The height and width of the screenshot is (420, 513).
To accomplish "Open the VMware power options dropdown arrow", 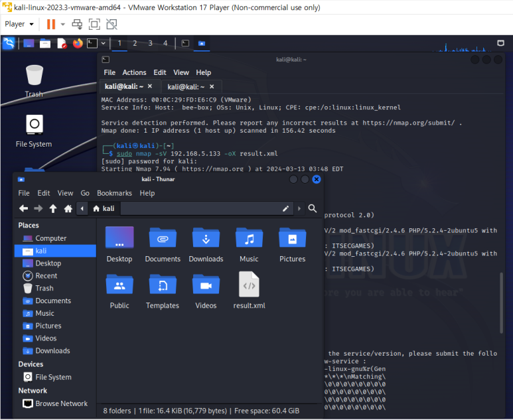I will [63, 24].
